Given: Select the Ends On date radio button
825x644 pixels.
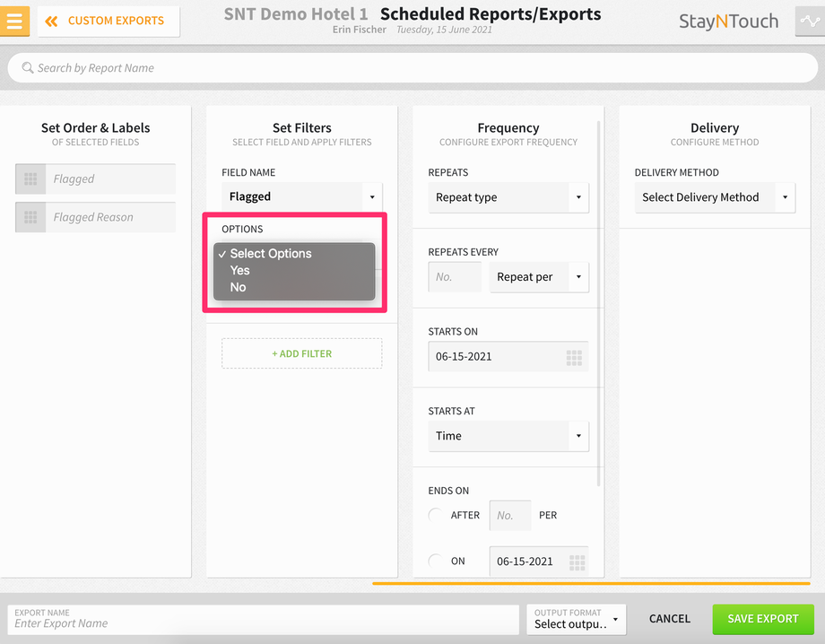Looking at the screenshot, I should [436, 561].
